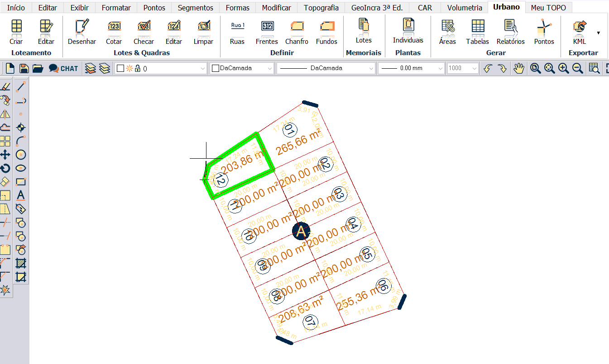Switch to the Topografia ribbon tab

pyautogui.click(x=321, y=7)
